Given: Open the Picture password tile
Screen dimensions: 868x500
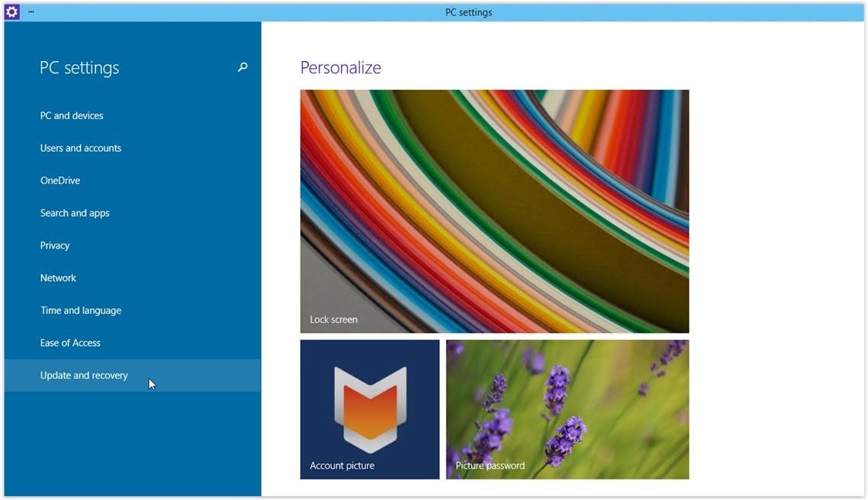Looking at the screenshot, I should (x=567, y=410).
